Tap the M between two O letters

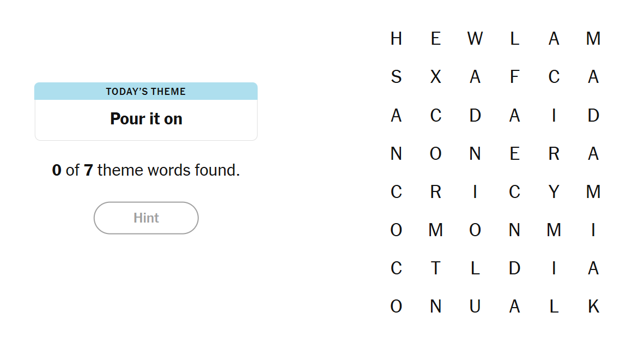[x=435, y=230]
